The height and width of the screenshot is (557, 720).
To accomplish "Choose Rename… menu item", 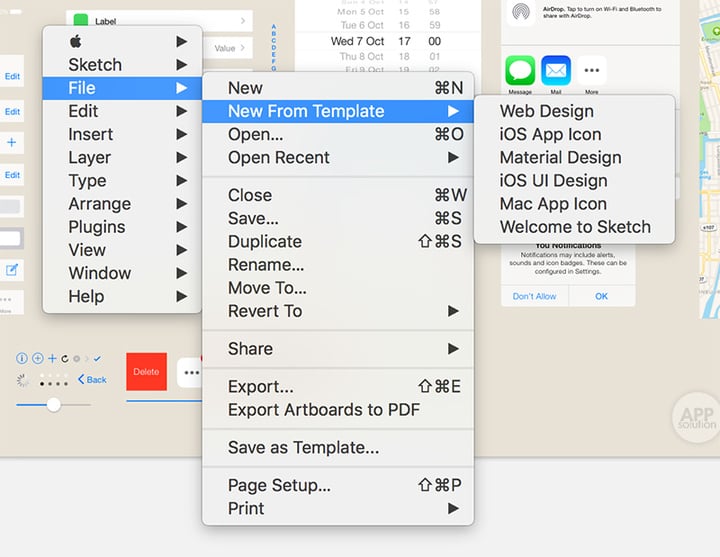I will (338, 264).
